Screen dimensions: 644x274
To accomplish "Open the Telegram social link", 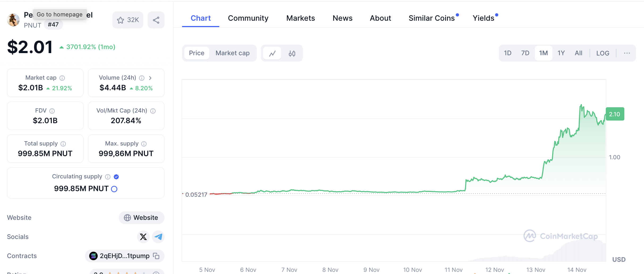I will [x=158, y=237].
